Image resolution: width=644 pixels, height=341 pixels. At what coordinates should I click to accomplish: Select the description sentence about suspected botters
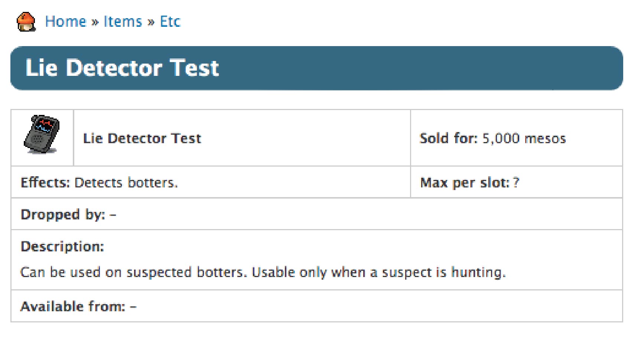(263, 272)
